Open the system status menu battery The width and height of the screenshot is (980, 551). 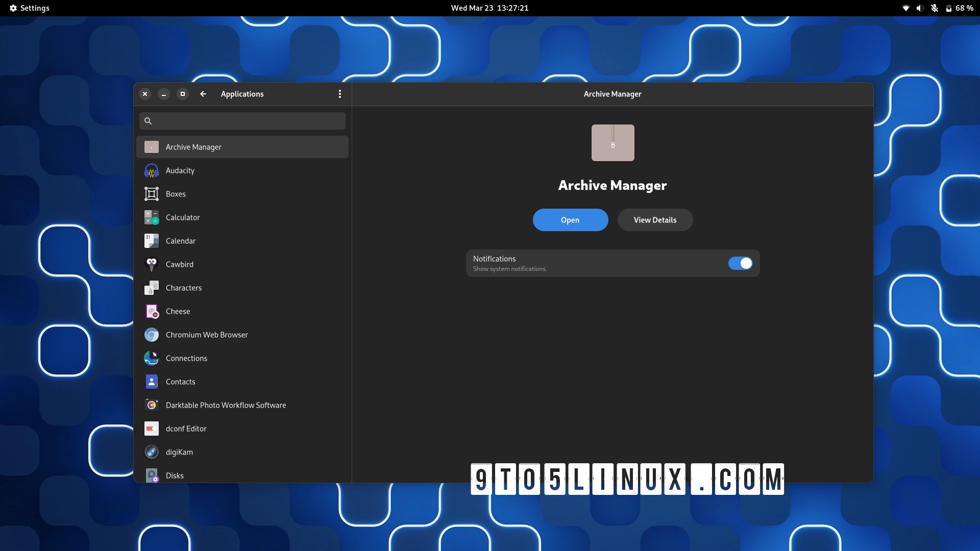tap(948, 8)
